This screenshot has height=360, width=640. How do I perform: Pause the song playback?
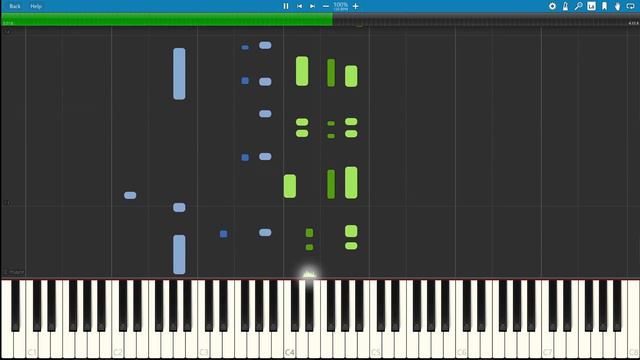[x=286, y=6]
